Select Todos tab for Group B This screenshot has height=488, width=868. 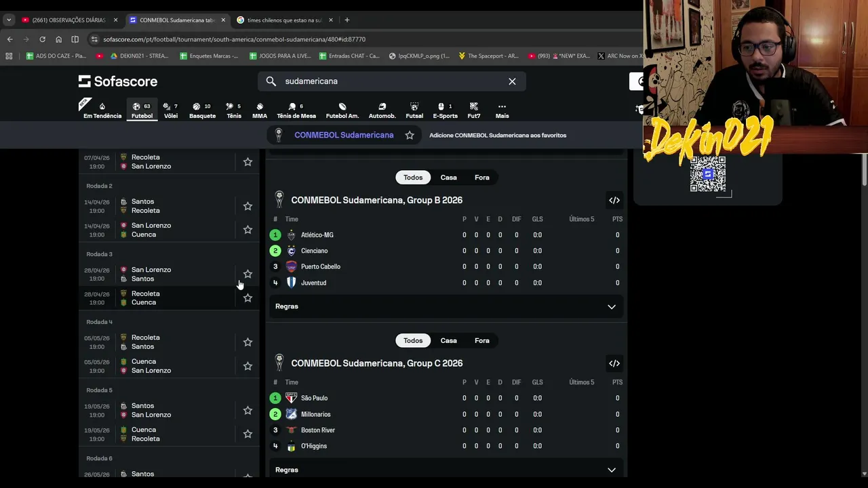pos(413,178)
